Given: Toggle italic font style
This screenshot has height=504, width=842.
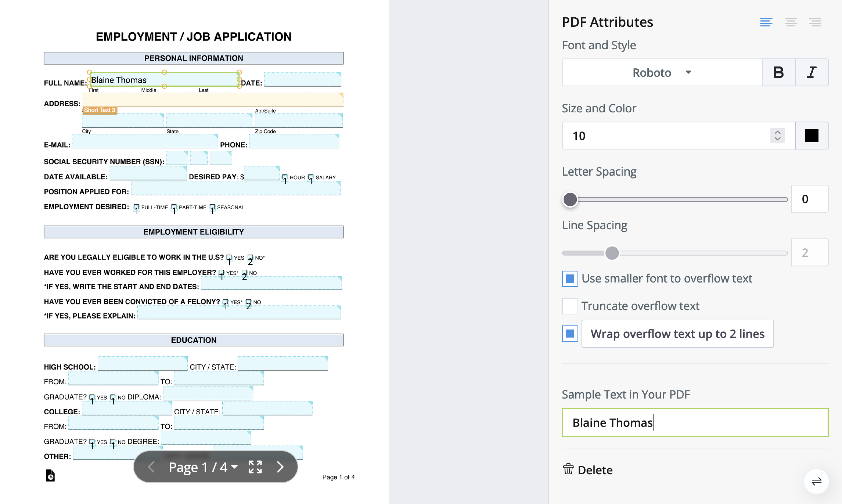Looking at the screenshot, I should (x=811, y=72).
